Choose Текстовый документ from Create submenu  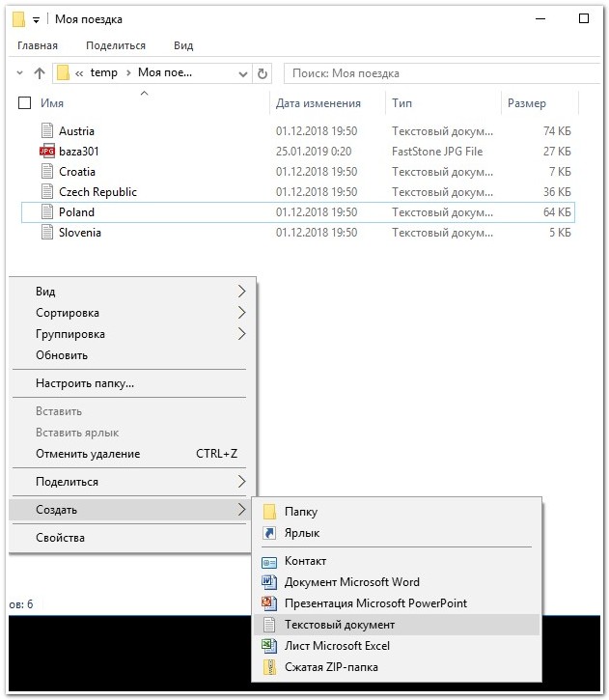pyautogui.click(x=339, y=625)
